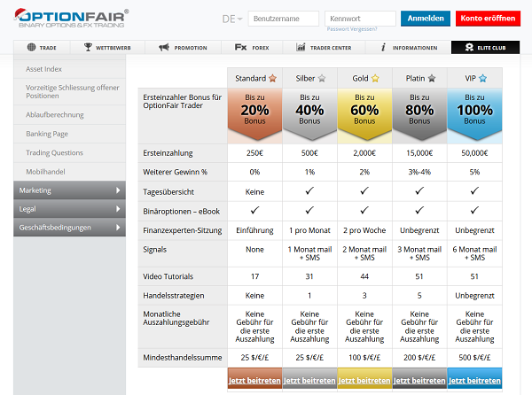Screen dimensions: 532x395
Task: Click the OptionFair logo
Action: point(71,18)
